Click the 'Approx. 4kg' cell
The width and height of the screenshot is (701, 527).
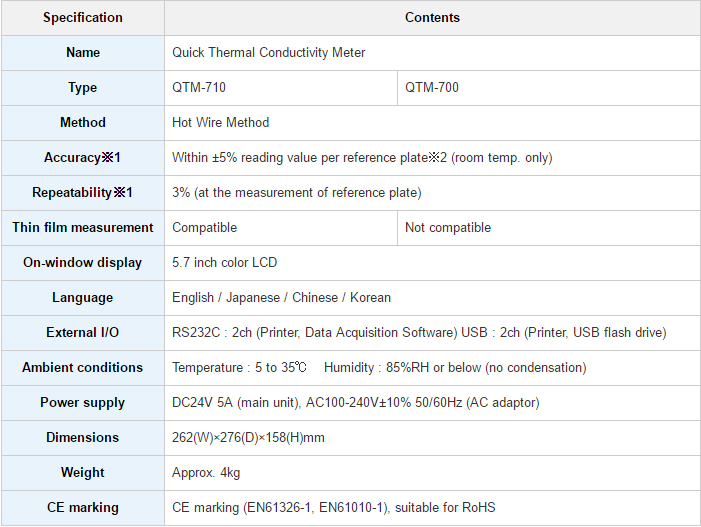point(432,472)
